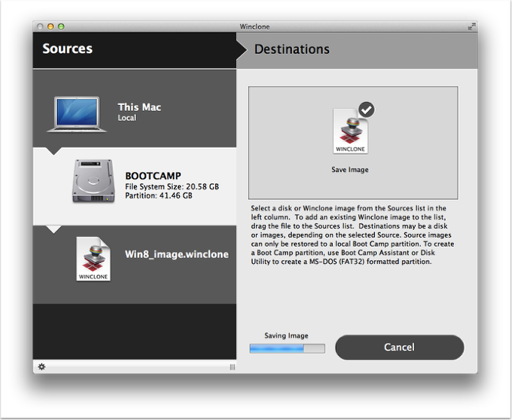Viewport: 512px width, 420px height.
Task: Click the Winclone window title text
Action: 254,27
